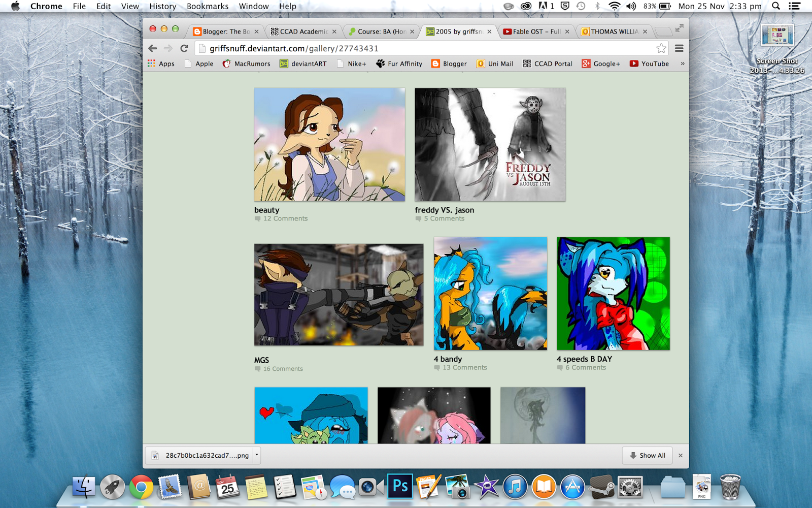
Task: Open iMovie star icon in dock
Action: pyautogui.click(x=486, y=487)
